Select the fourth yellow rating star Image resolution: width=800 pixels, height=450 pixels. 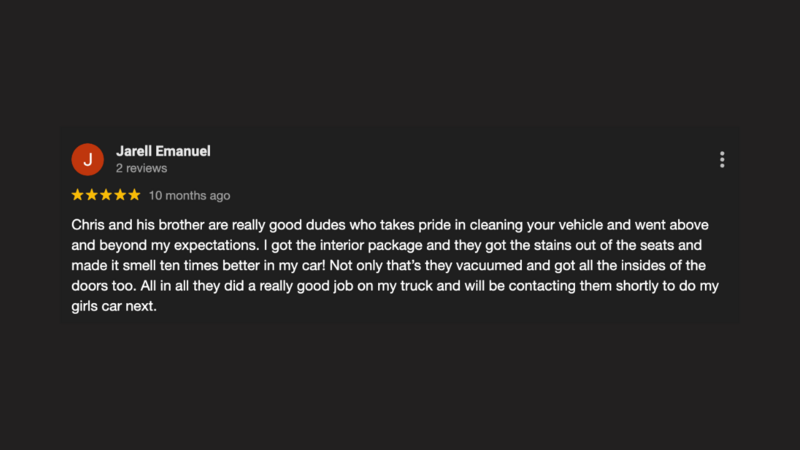coord(120,195)
